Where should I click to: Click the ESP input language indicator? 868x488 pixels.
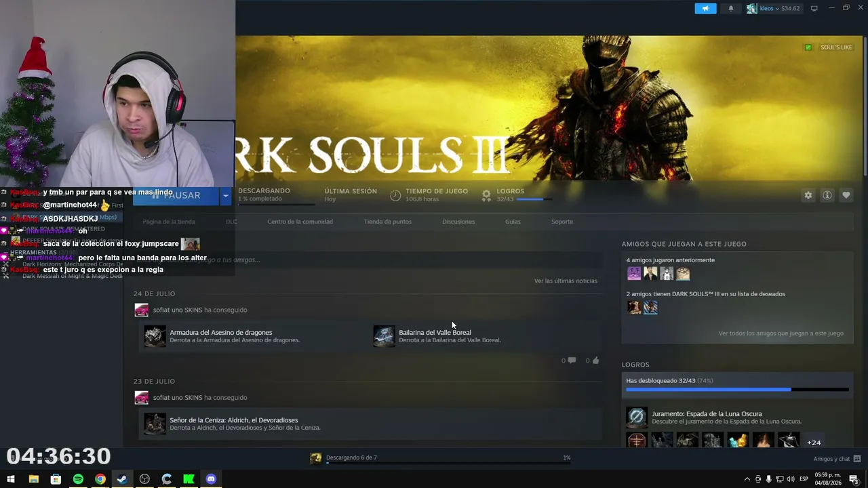(804, 479)
